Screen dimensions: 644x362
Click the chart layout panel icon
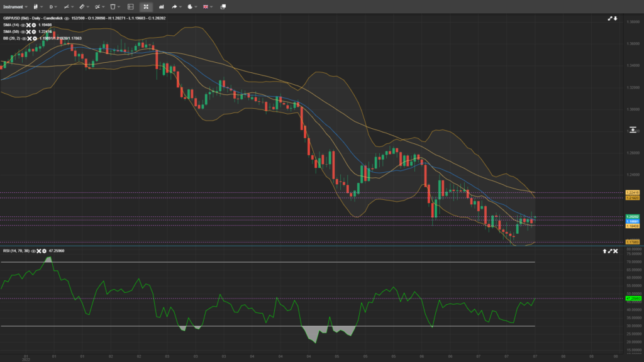click(x=130, y=6)
